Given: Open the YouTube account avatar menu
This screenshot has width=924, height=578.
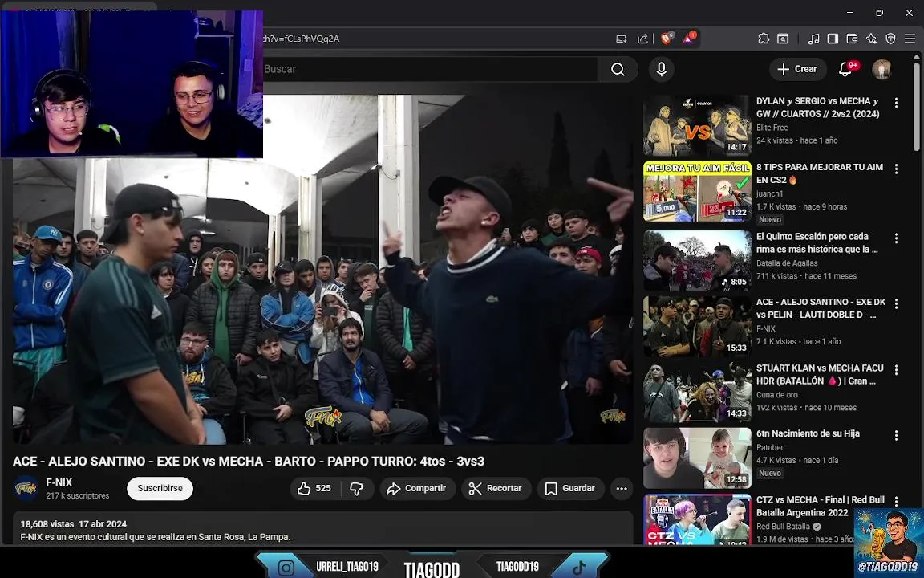Looking at the screenshot, I should [881, 69].
